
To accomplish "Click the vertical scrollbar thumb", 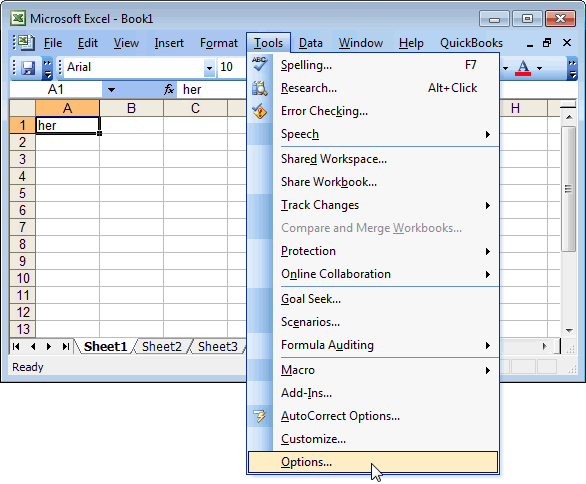I will click(569, 189).
